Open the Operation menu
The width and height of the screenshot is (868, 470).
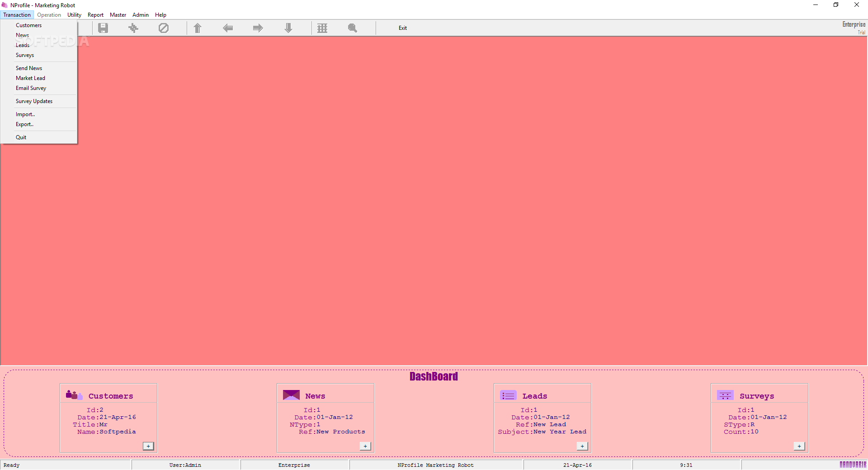click(49, 15)
